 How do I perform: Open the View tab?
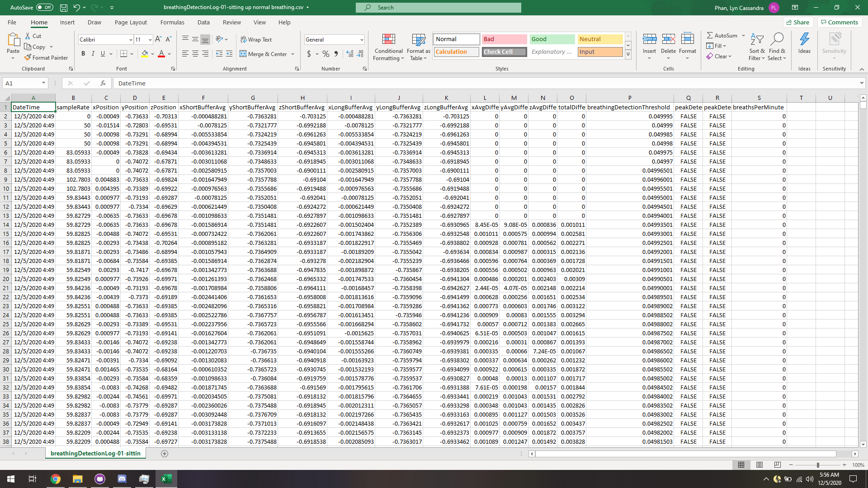259,22
